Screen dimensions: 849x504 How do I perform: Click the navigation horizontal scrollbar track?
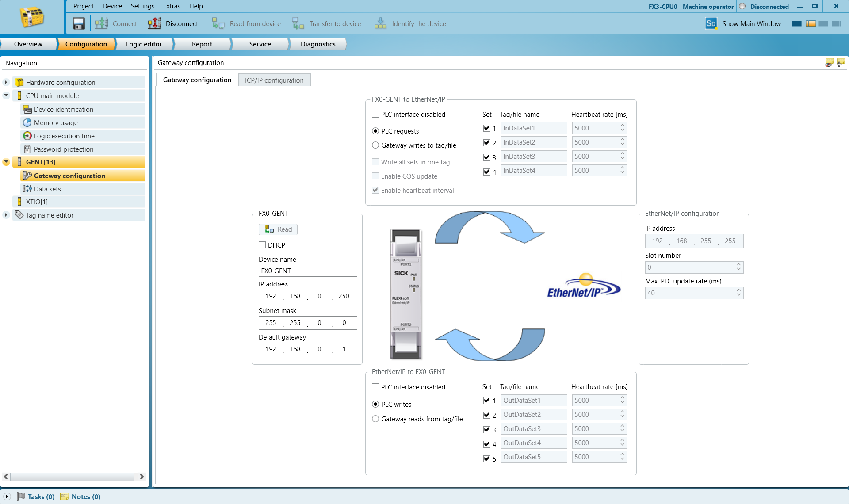coord(73,477)
